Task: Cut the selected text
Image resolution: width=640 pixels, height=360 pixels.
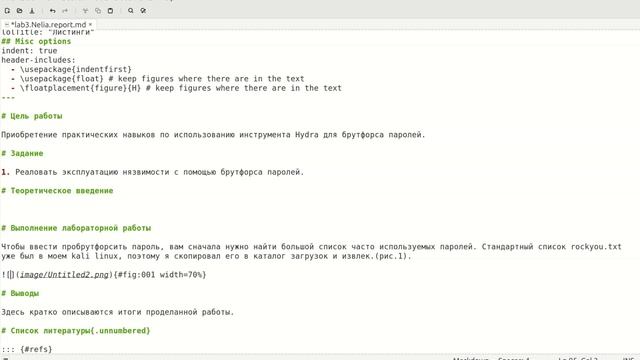Action: click(x=85, y=11)
